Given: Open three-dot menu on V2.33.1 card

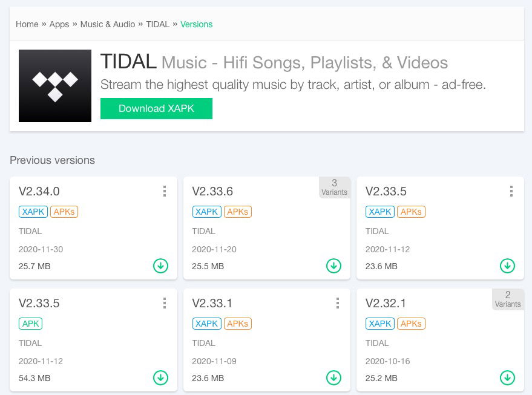Looking at the screenshot, I should point(338,303).
